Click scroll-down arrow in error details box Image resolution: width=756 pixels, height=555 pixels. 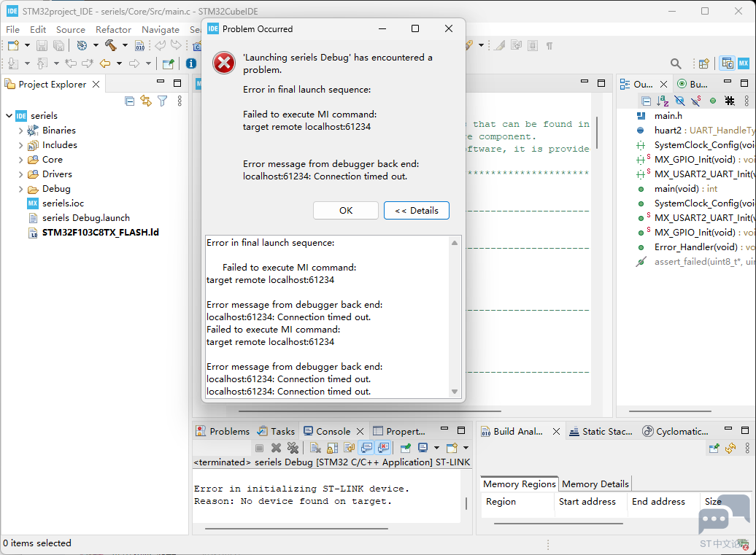(454, 392)
